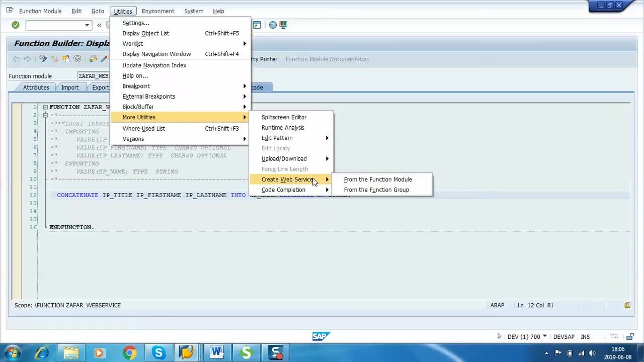Collapse the FUNCTION block at line 1

(45, 107)
